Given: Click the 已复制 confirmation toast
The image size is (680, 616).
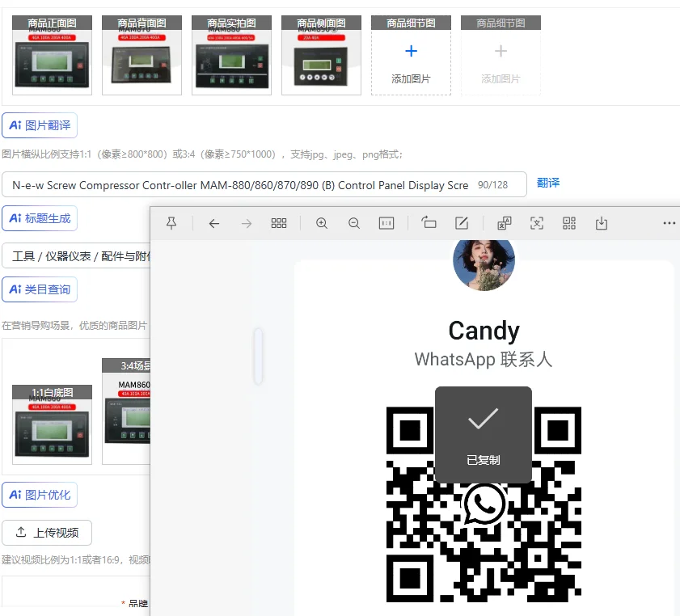Looking at the screenshot, I should pyautogui.click(x=484, y=435).
